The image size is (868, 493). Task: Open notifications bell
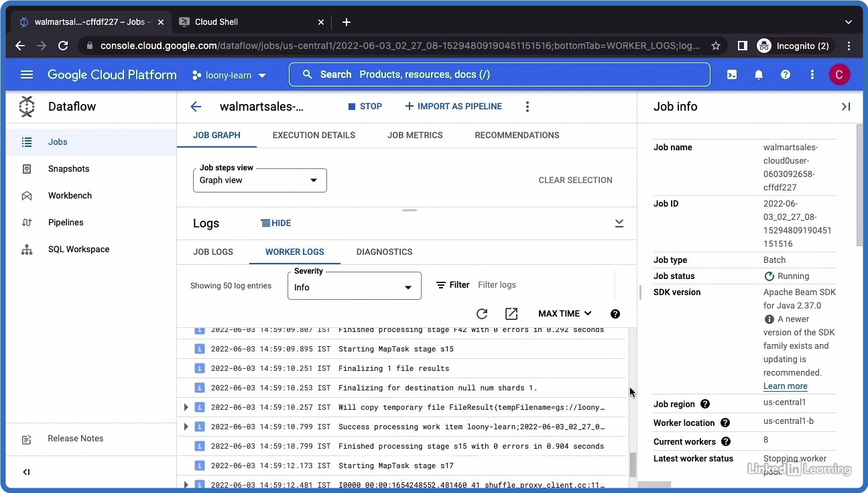coord(759,74)
